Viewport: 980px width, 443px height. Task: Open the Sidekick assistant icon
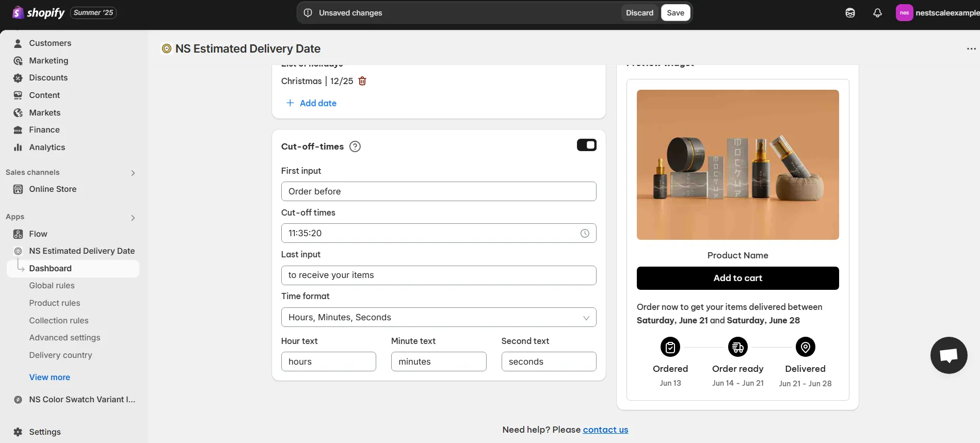850,13
